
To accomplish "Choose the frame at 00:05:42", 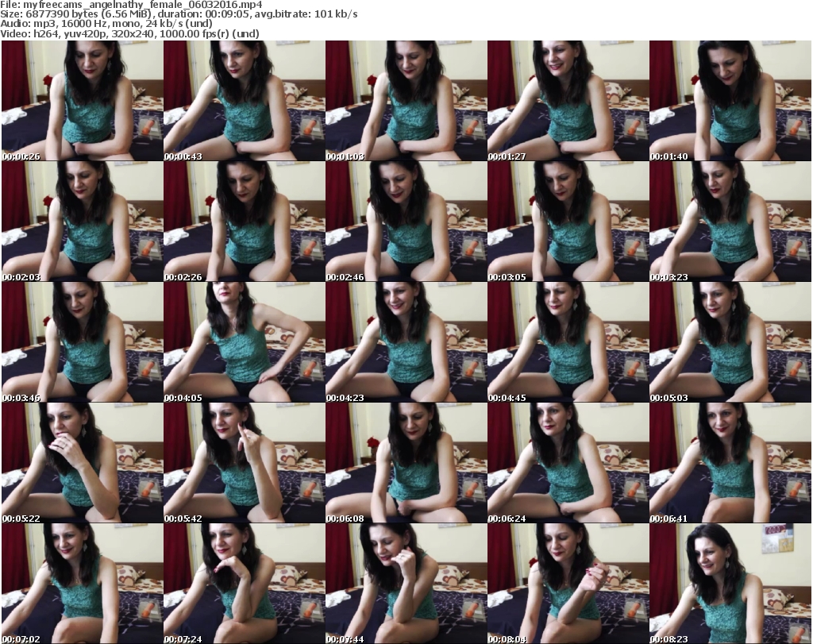I will click(x=245, y=463).
